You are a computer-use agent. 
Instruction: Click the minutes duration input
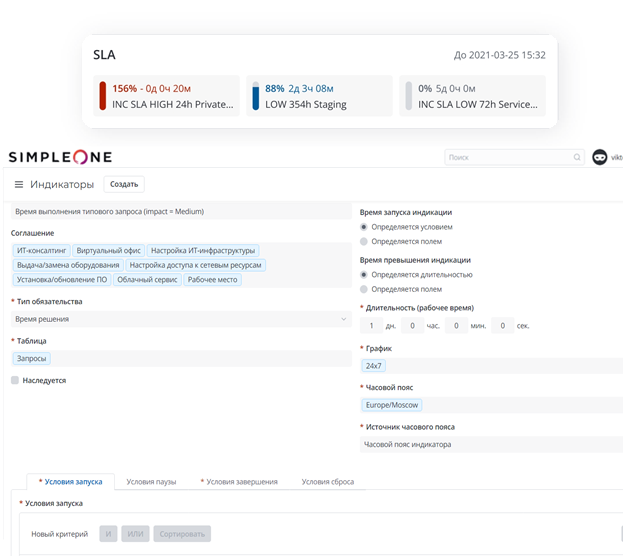pos(456,326)
